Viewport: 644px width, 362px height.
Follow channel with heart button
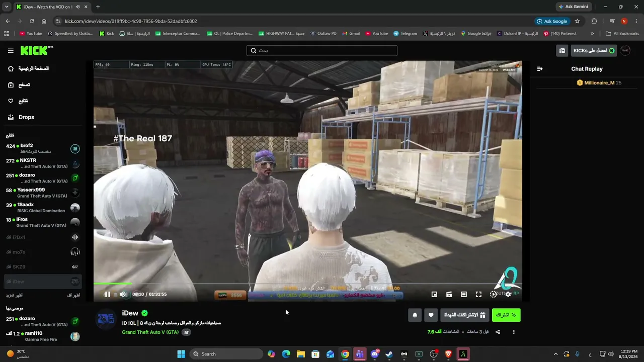point(431,315)
